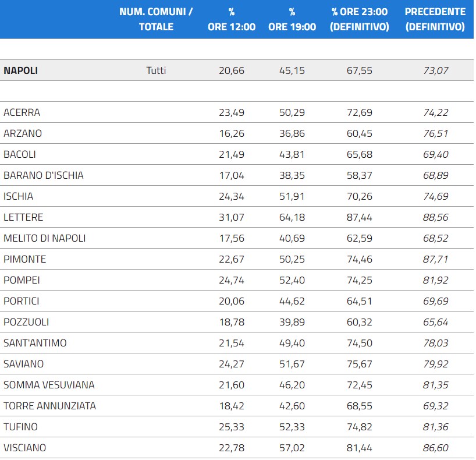
Task: Select POMPEI from the municipality list
Action: coord(22,280)
